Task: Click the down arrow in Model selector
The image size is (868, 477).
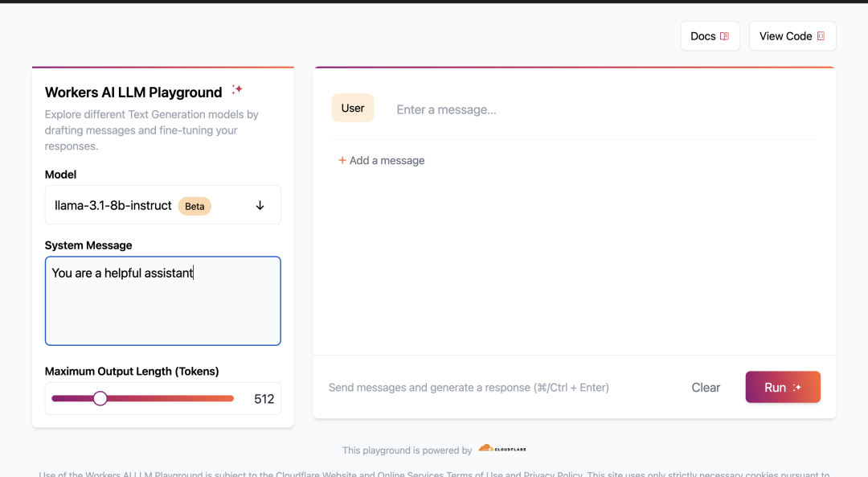Action: [x=260, y=205]
